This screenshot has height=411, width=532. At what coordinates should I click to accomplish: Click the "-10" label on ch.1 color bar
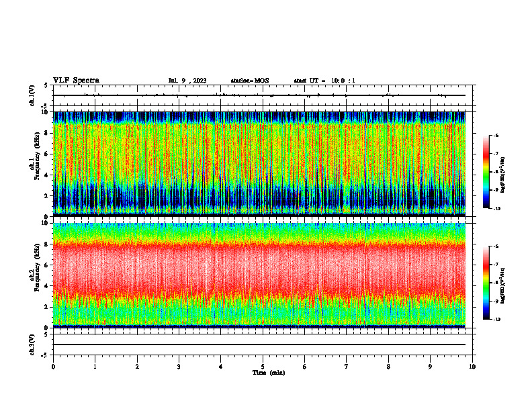click(x=496, y=209)
